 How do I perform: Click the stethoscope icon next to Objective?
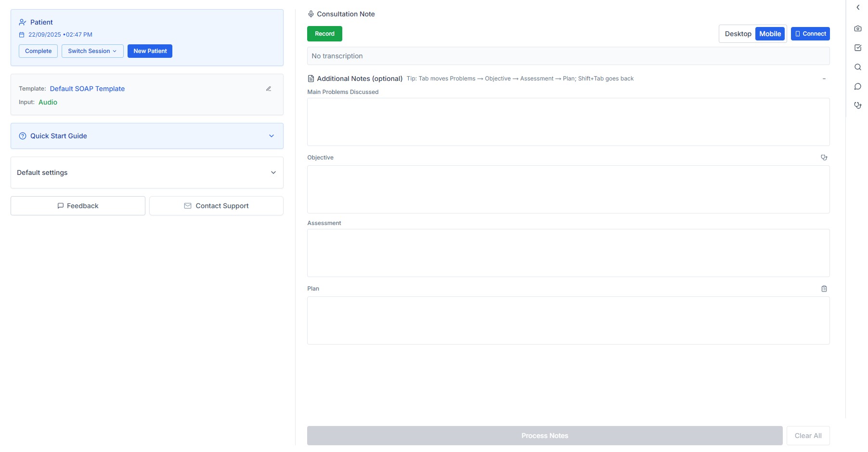(x=824, y=157)
